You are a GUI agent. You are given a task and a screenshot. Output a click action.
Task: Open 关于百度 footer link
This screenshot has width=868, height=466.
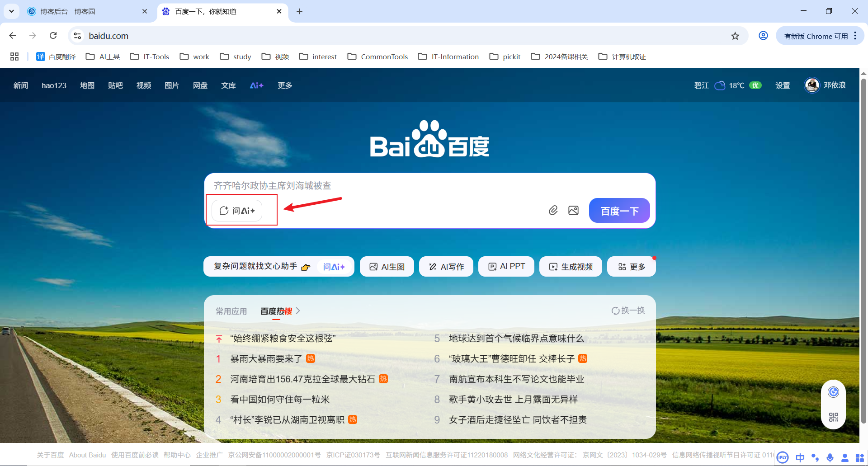(x=50, y=455)
